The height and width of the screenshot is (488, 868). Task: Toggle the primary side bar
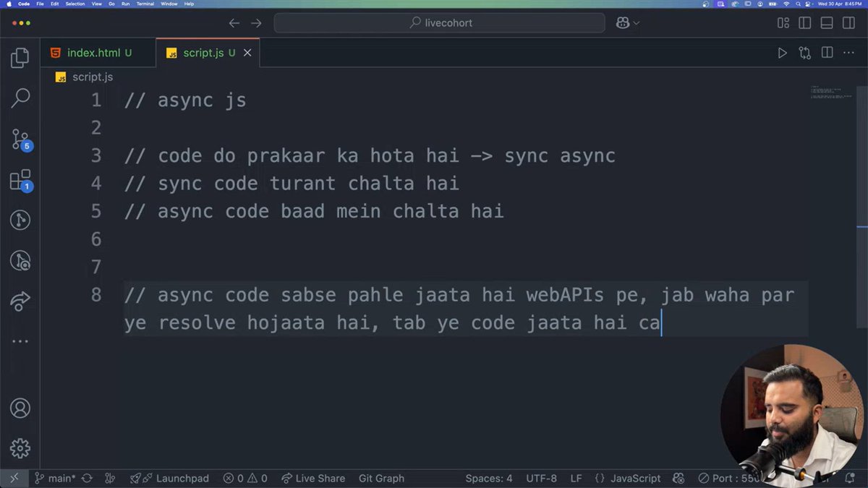pos(805,23)
